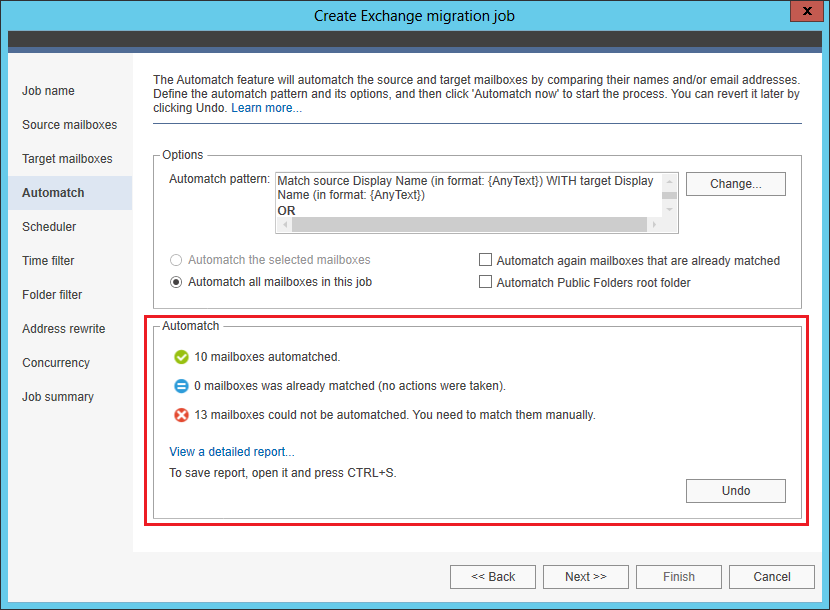Viewport: 830px width, 610px height.
Task: Click the window title 'Create Exchange migration job'
Action: pos(414,16)
